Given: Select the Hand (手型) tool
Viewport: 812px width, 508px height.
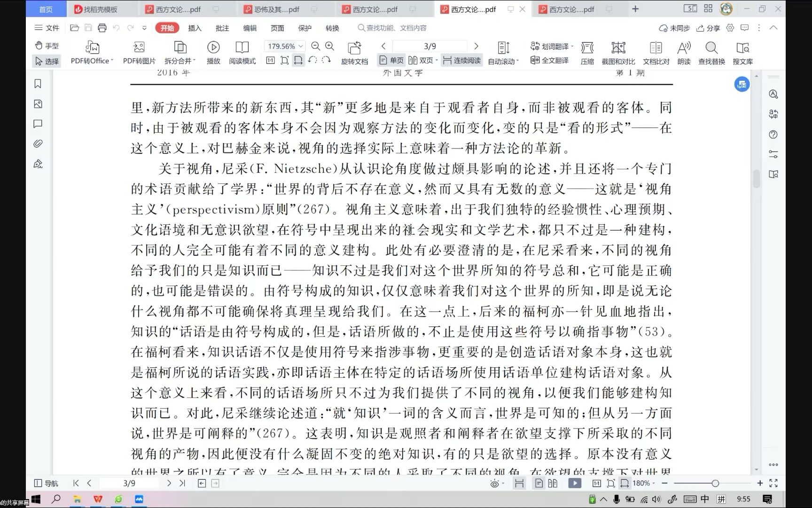Looking at the screenshot, I should tap(47, 46).
